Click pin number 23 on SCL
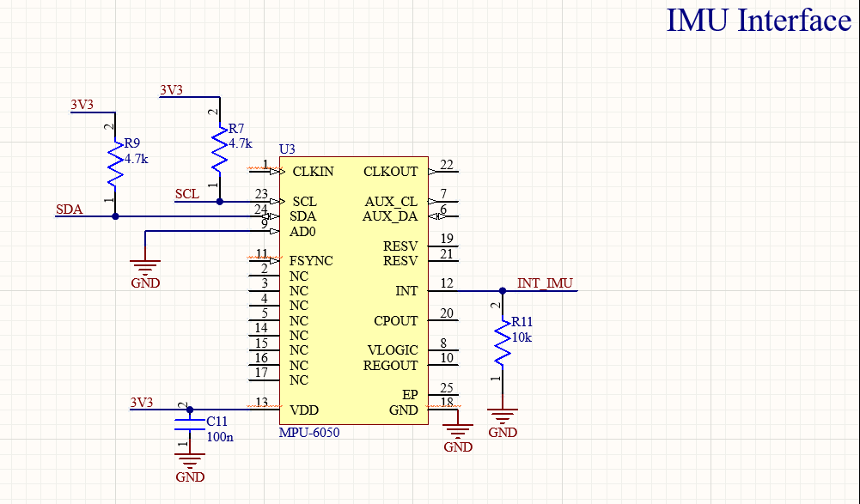 tap(261, 194)
